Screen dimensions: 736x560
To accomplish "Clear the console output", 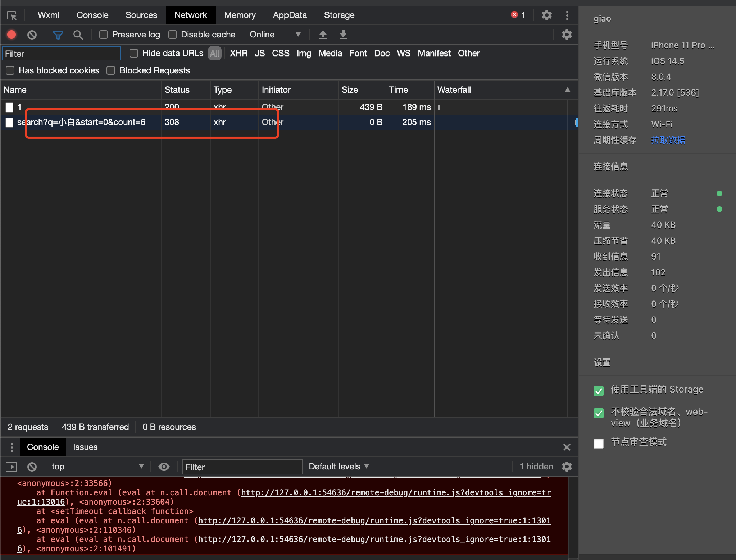I will click(x=32, y=466).
